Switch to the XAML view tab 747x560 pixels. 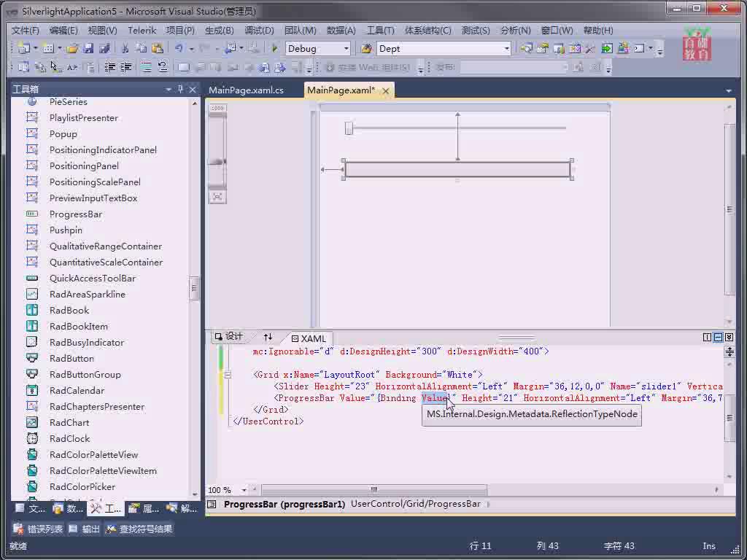click(309, 338)
